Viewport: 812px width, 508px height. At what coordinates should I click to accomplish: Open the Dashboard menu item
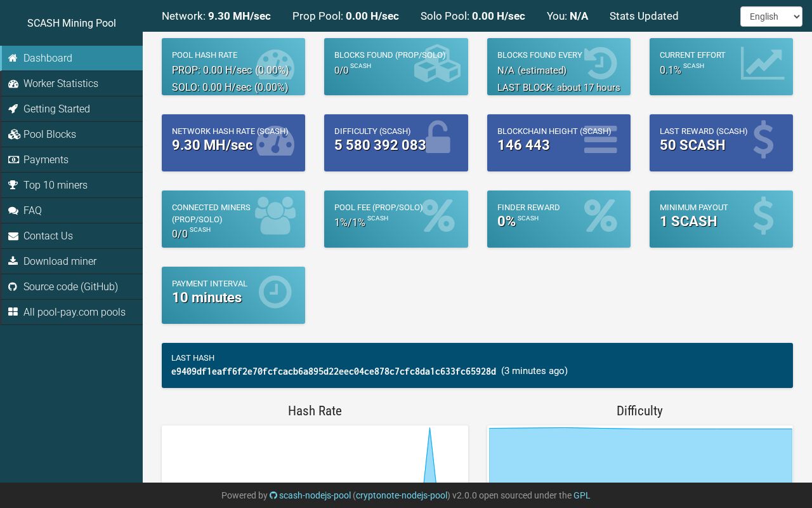coord(72,58)
